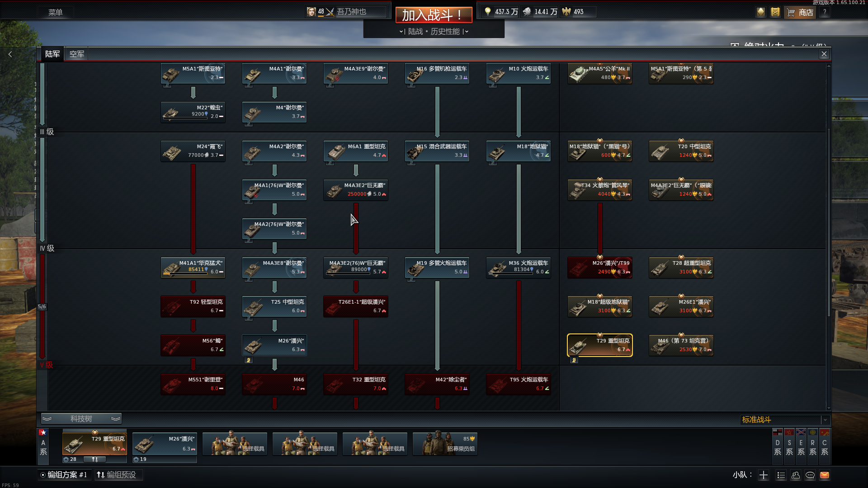Open the 标准战斗 dropdown
This screenshot has width=868, height=488.
click(784, 420)
